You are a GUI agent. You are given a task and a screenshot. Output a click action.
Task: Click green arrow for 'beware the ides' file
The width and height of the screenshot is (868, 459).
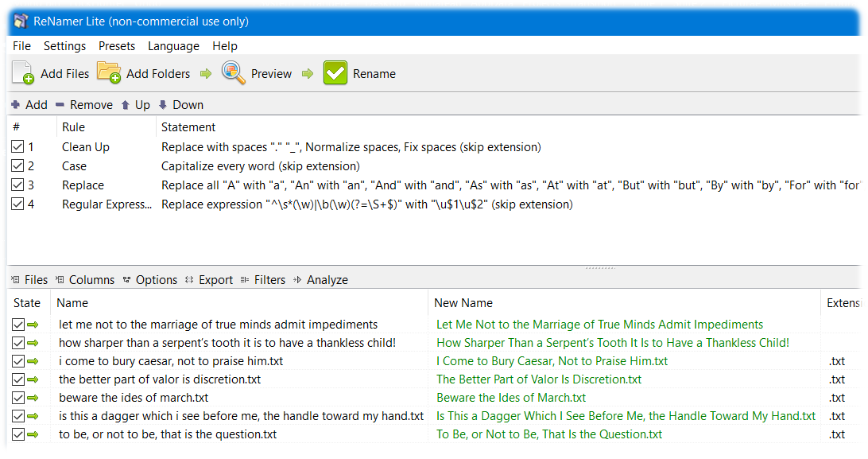tap(33, 398)
